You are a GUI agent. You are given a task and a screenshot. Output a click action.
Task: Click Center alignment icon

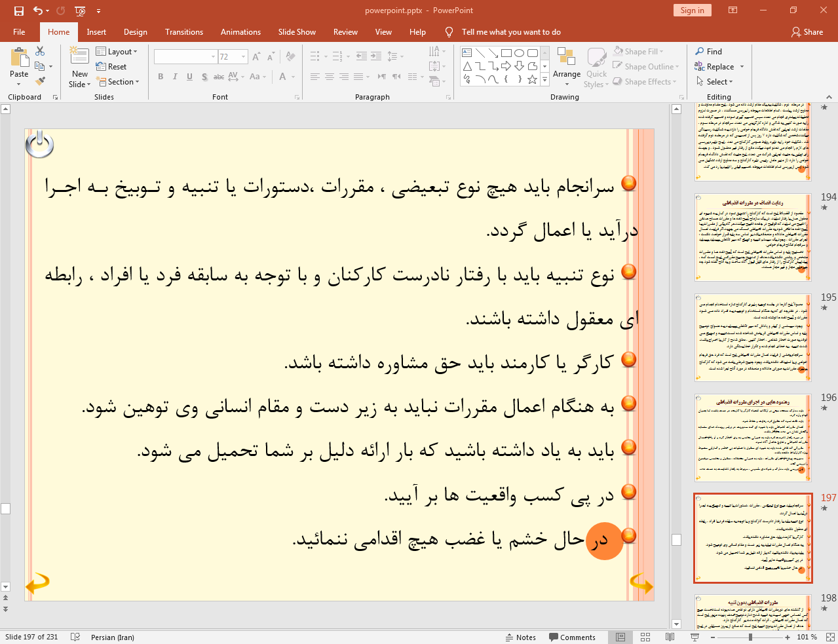click(330, 77)
